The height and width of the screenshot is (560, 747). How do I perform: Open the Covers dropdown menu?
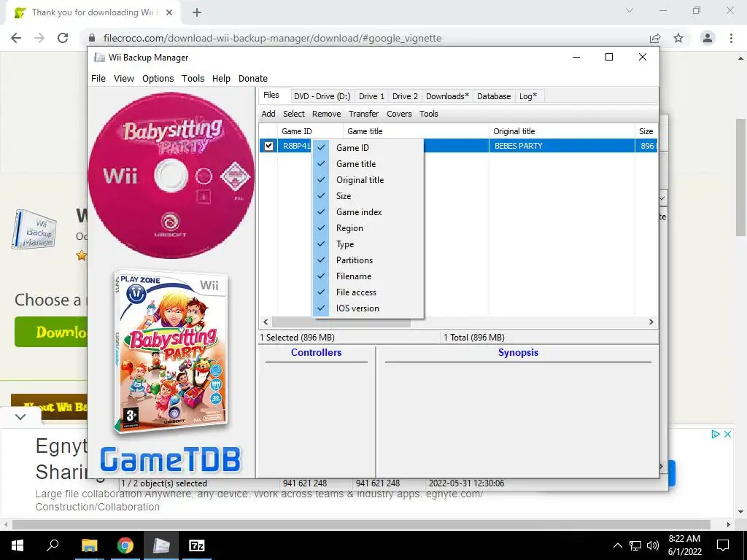coord(399,114)
